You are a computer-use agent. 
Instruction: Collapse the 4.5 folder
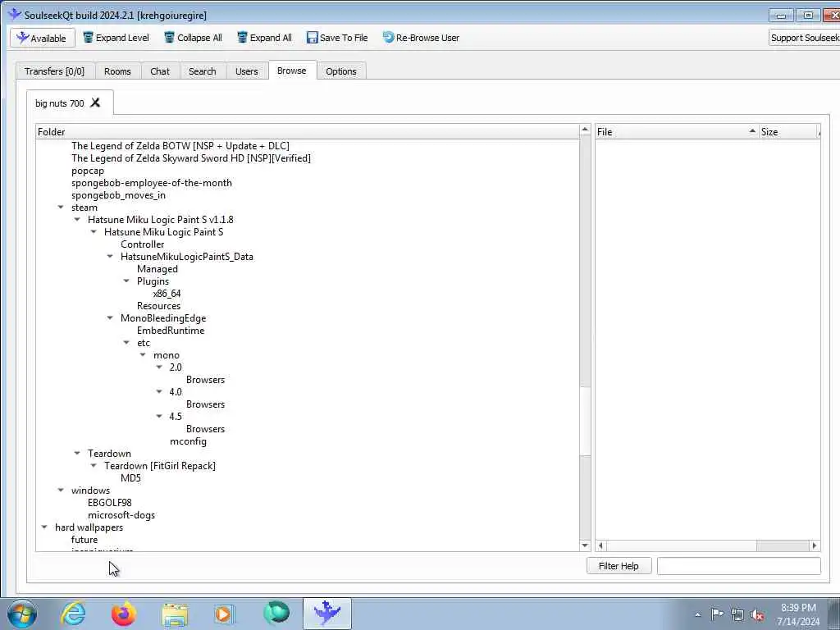coord(159,417)
